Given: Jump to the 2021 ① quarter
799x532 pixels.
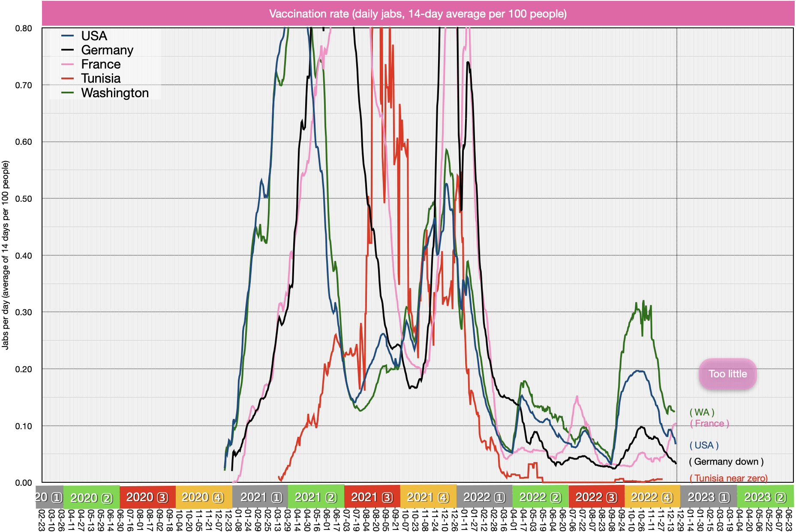Looking at the screenshot, I should pos(260,497).
